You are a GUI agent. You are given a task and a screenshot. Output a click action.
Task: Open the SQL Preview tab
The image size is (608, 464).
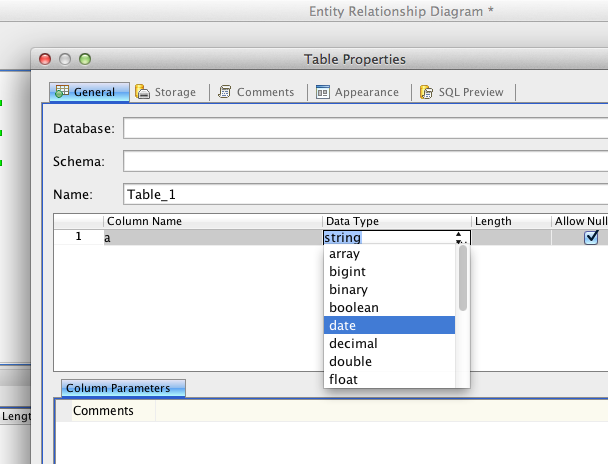466,92
